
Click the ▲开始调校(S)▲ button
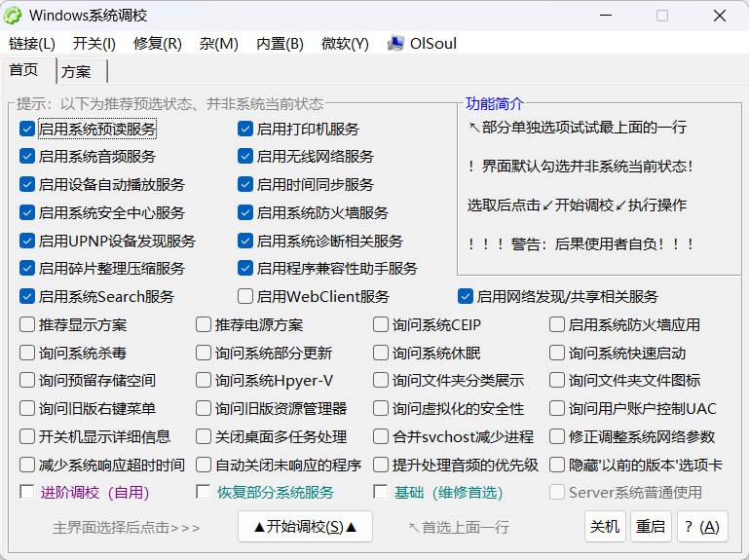[305, 527]
